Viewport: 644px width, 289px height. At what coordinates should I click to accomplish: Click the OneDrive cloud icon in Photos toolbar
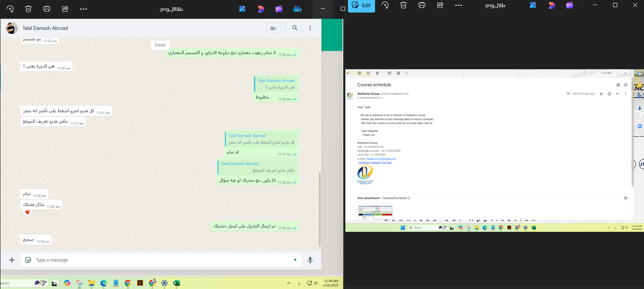point(297,9)
